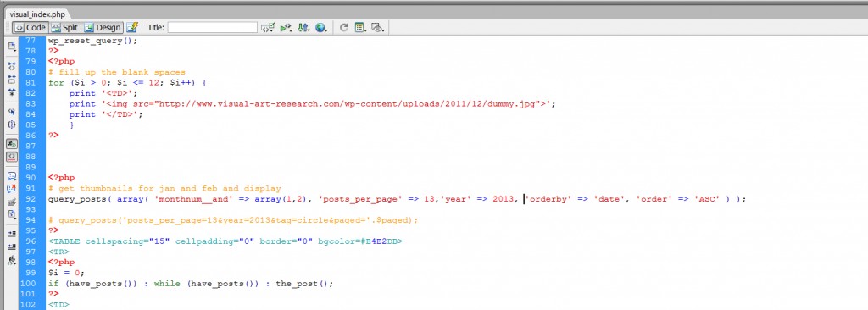Click the '<TR>' tag on line 97
Screen dimensions: 868x310
click(58, 252)
